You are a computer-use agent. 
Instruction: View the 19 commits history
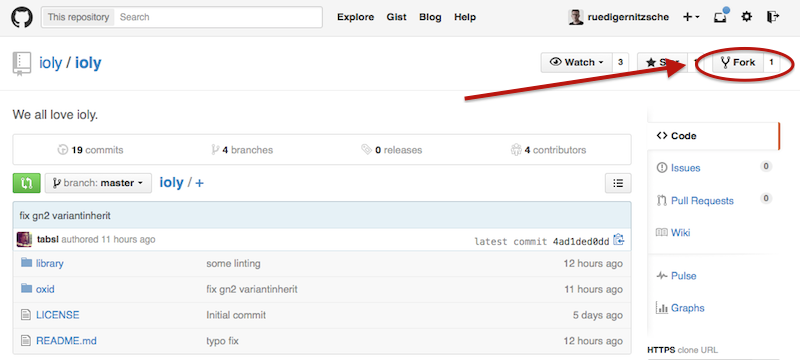(x=90, y=150)
